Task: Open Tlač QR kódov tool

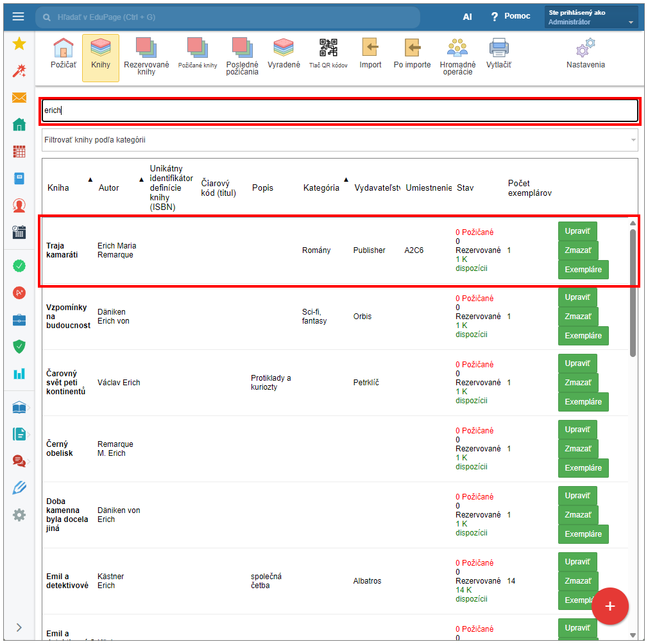Action: [328, 54]
